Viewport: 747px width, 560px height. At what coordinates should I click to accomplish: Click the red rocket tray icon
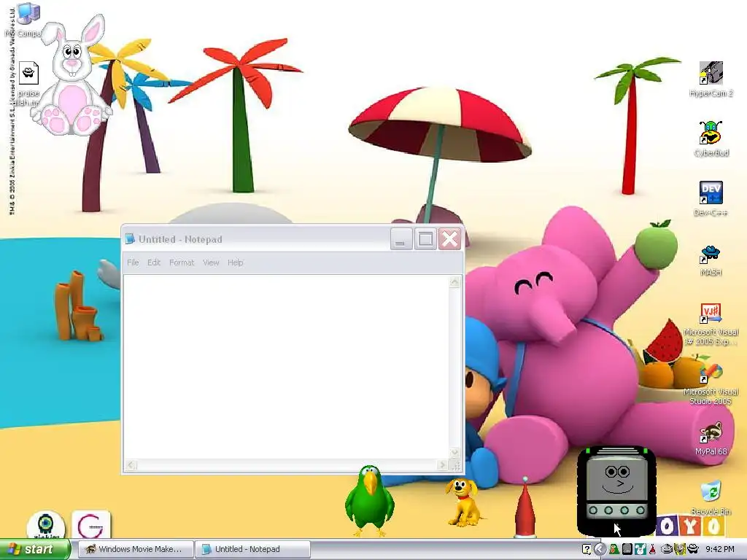[x=652, y=549]
